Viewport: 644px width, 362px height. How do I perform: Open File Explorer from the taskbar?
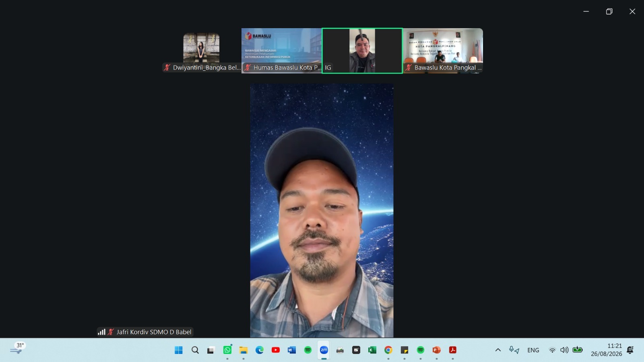(x=244, y=350)
